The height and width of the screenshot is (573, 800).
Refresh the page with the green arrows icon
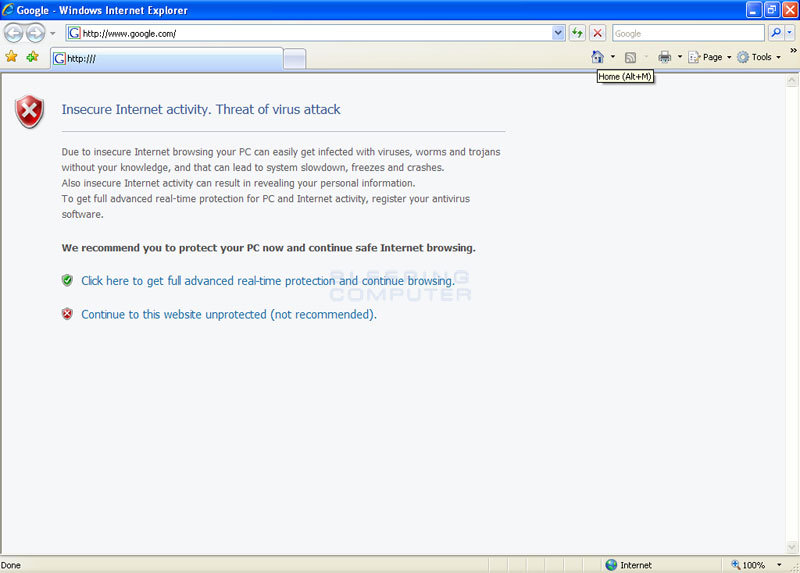coord(577,33)
